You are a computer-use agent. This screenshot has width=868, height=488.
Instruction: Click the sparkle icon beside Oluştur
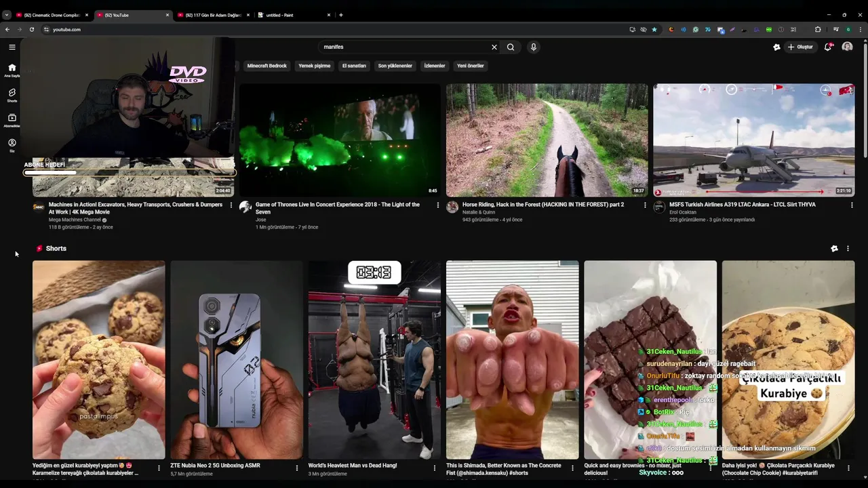[776, 47]
